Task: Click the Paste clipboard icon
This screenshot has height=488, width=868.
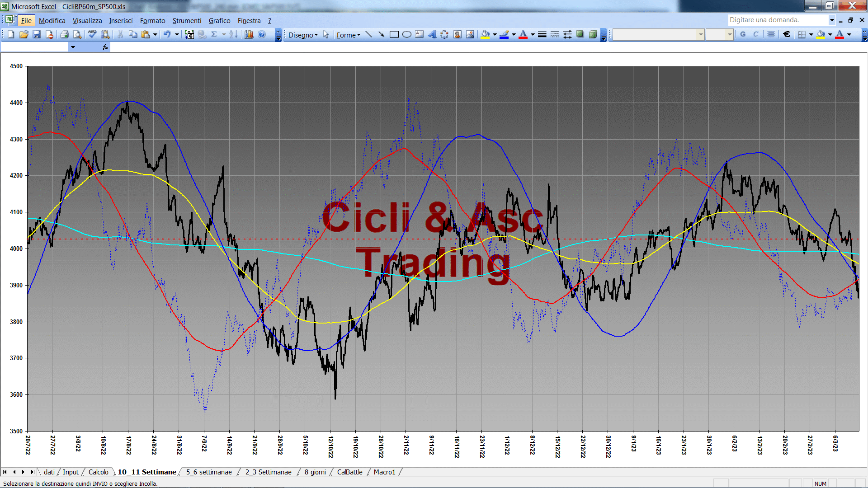Action: tap(146, 34)
